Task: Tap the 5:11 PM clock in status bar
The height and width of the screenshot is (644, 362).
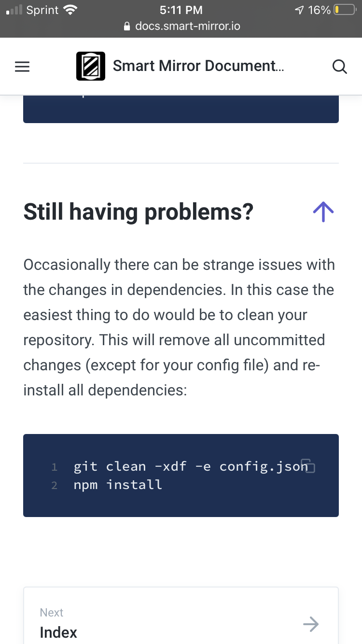Action: (181, 10)
